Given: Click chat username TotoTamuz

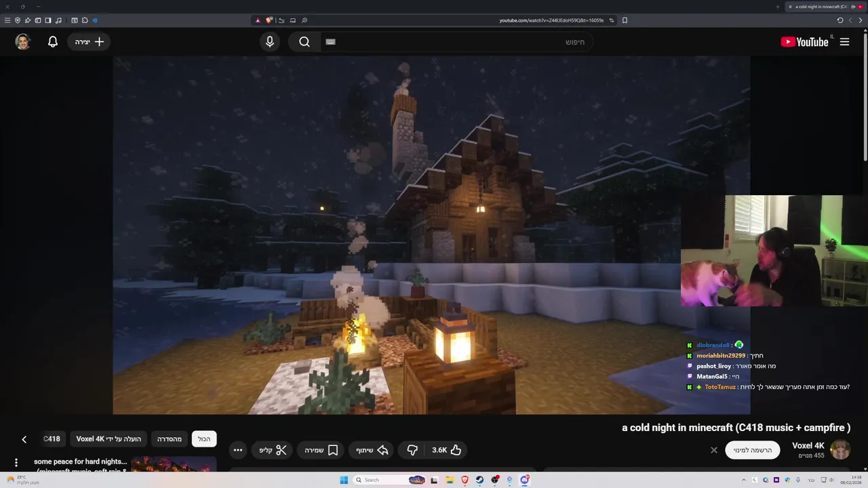Looking at the screenshot, I should [719, 387].
